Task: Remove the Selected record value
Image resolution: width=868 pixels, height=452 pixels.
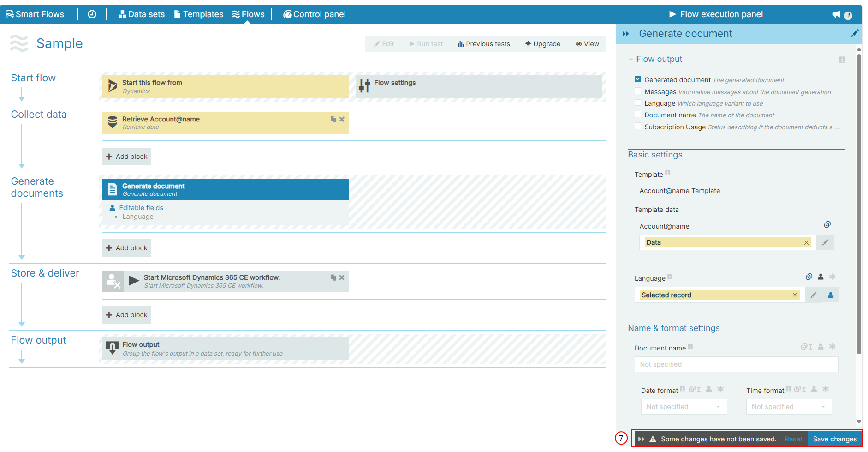Action: (795, 295)
